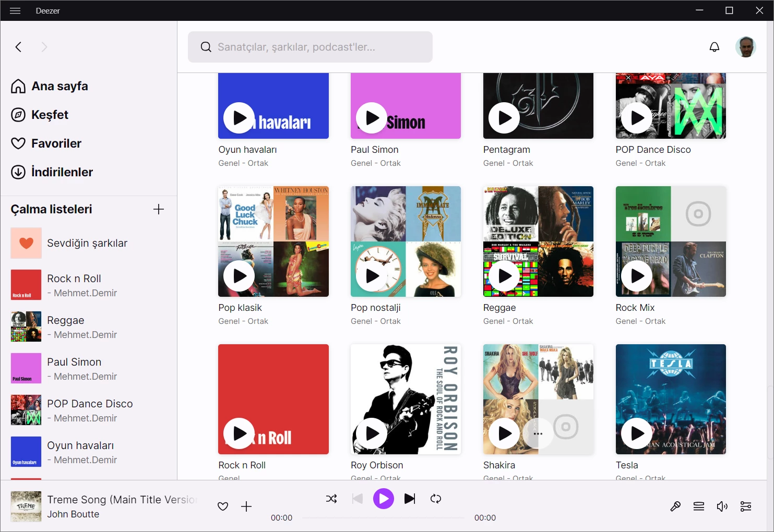Screen dimensions: 774x532
Task: Open the Pop nostalji title link
Action: [x=376, y=308]
